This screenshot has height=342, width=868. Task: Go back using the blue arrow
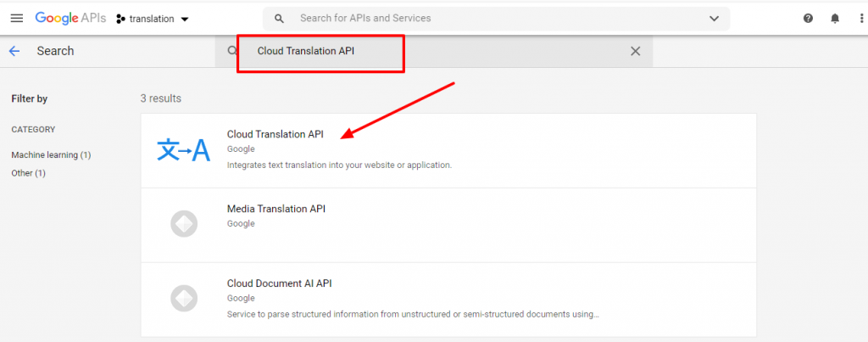[14, 51]
